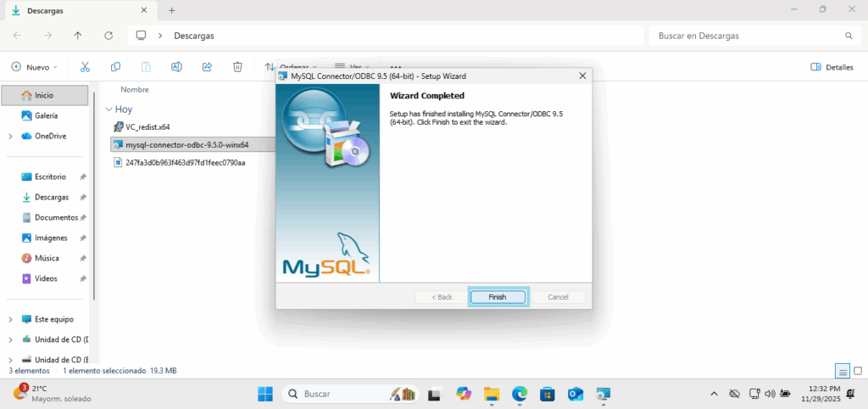The image size is (868, 409).
Task: Show hidden system tray icons
Action: click(x=714, y=394)
